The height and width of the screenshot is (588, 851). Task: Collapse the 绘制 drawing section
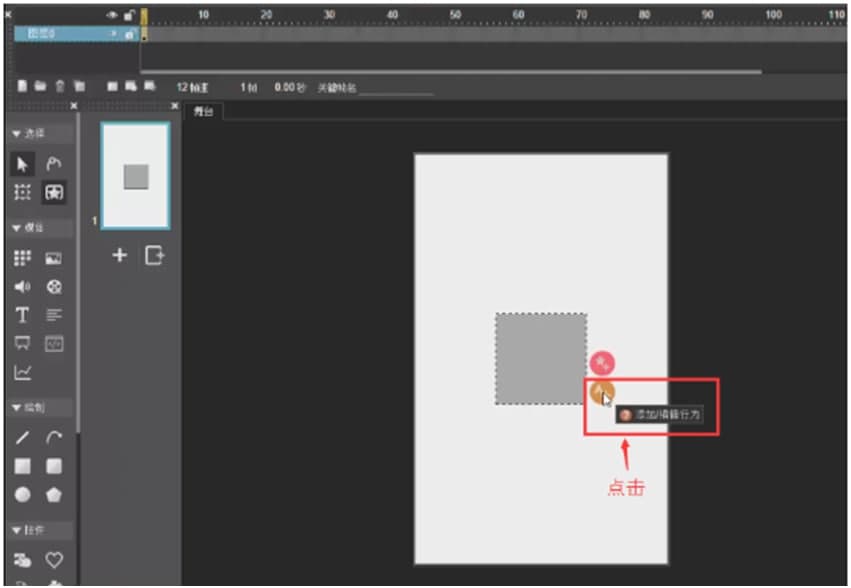[x=30, y=408]
